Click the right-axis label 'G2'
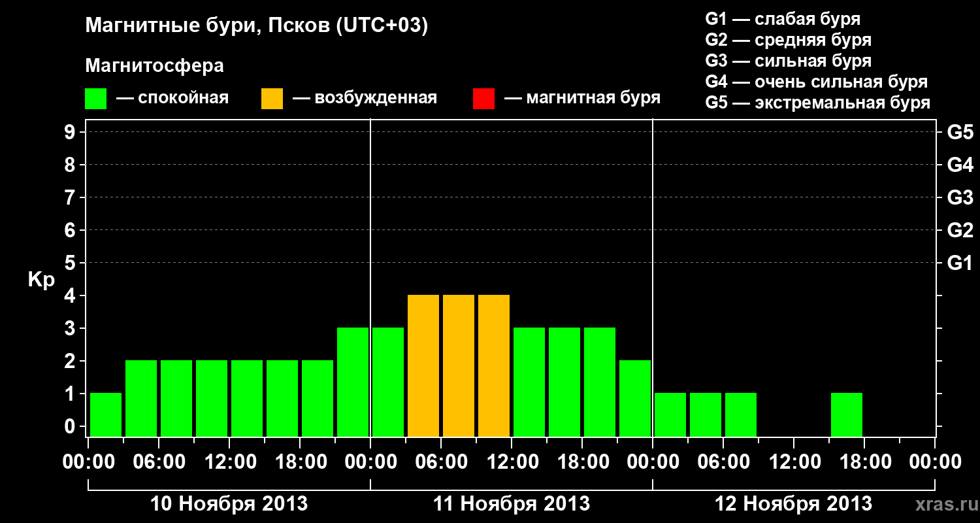This screenshot has height=523, width=980. click(960, 230)
